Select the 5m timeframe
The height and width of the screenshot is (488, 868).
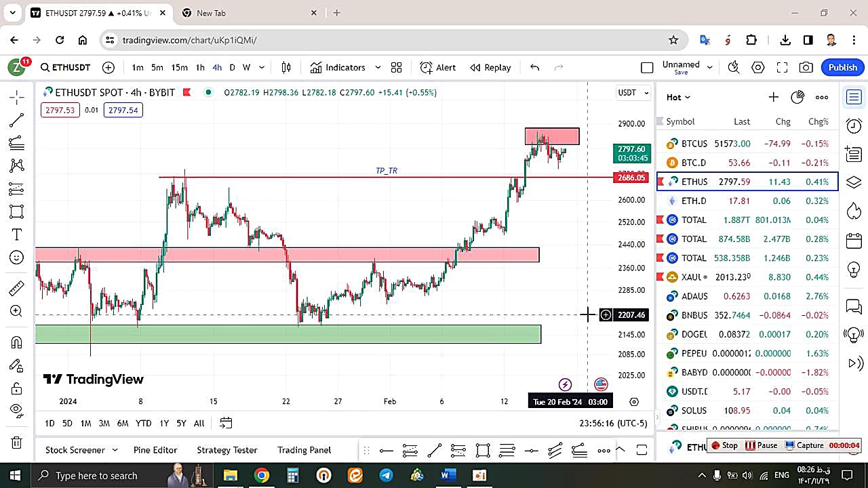pyautogui.click(x=157, y=67)
